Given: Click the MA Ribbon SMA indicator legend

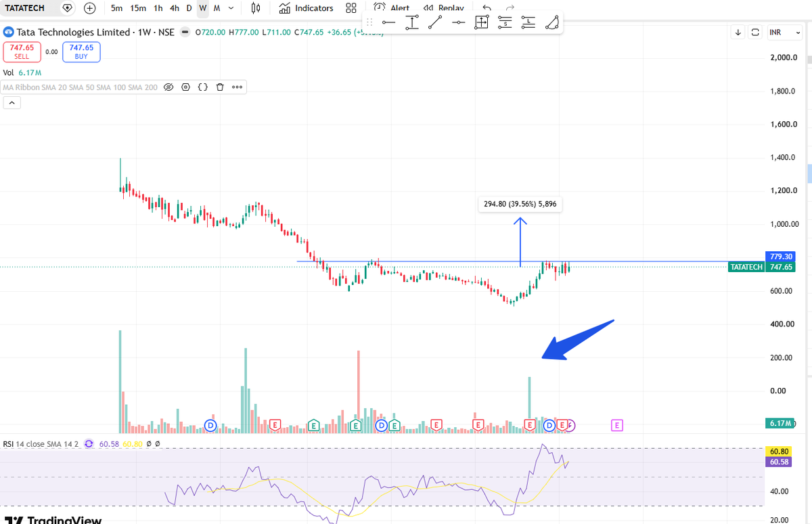Looking at the screenshot, I should click(80, 87).
